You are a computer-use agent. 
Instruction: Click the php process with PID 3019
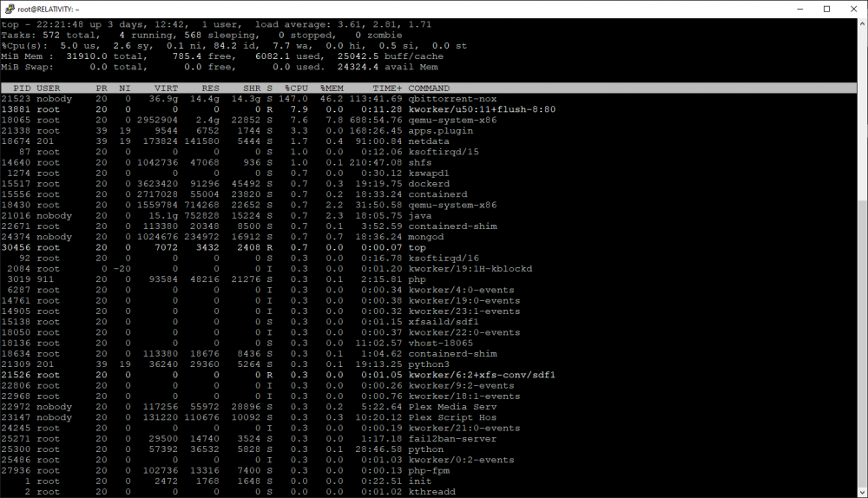click(x=417, y=279)
